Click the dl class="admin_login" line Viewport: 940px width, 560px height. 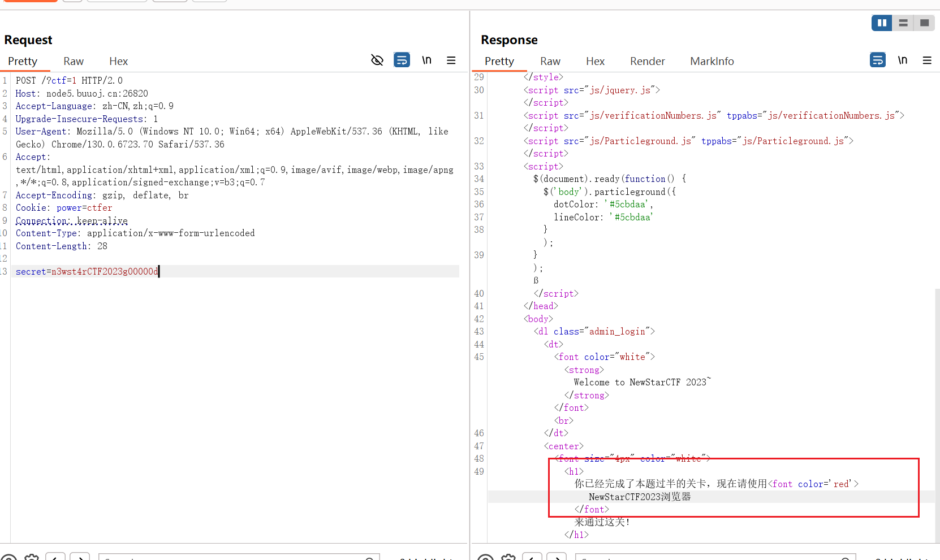click(594, 332)
